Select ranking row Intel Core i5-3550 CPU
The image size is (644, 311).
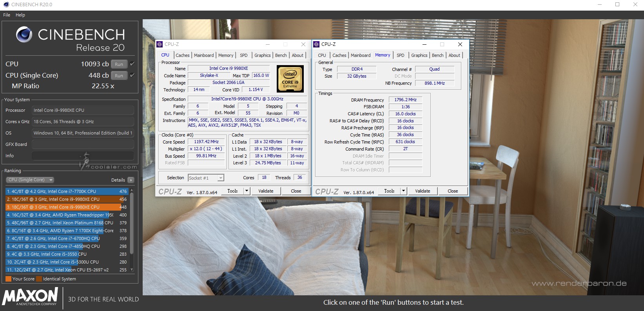tap(67, 254)
